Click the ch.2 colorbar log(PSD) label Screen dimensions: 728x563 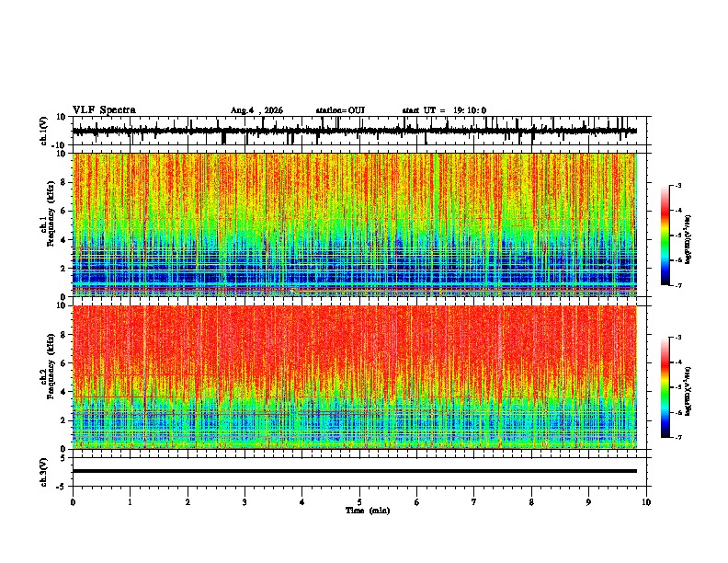[688, 391]
